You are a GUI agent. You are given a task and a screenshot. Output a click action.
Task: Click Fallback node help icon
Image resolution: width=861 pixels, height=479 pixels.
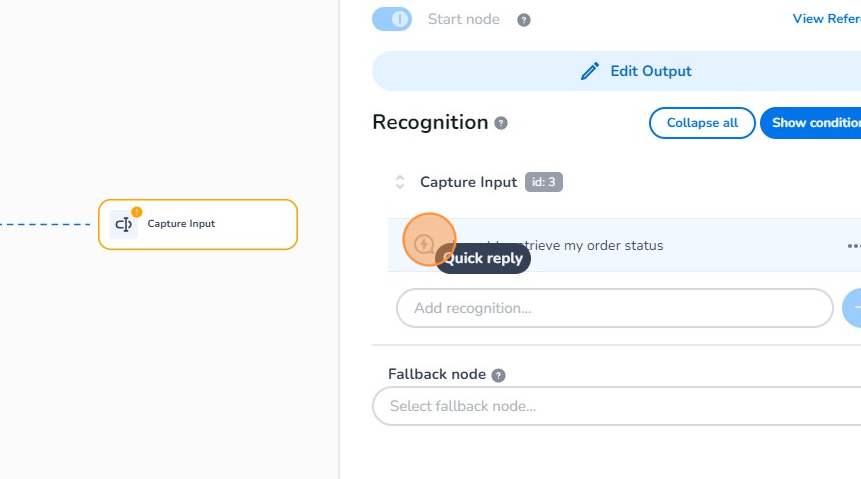click(498, 375)
